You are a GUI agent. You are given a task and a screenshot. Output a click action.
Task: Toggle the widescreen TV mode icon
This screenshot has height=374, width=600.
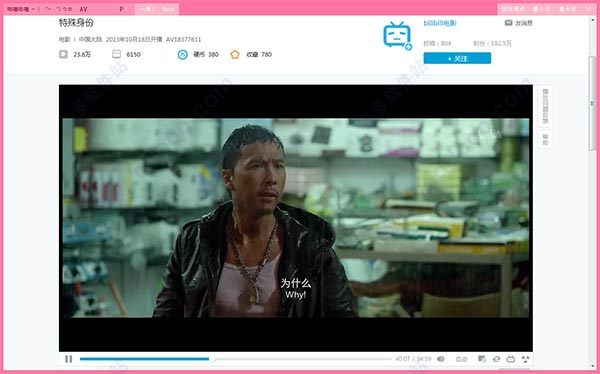click(511, 359)
